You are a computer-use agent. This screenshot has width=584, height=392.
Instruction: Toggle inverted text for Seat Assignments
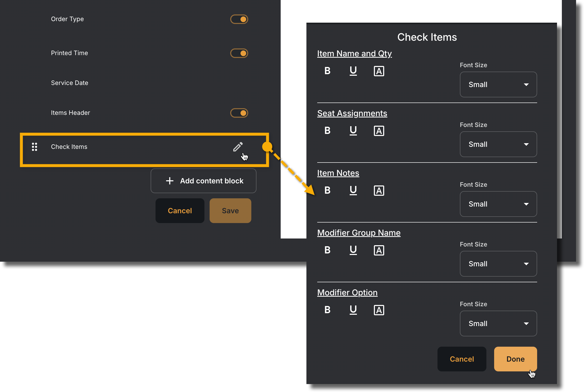(379, 131)
